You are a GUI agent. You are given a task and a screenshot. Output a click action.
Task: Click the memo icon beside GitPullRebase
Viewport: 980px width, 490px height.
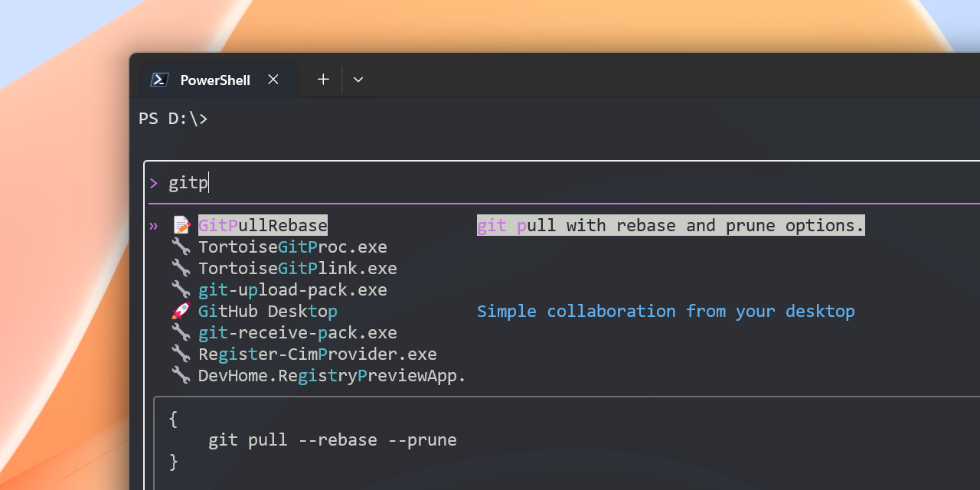point(181,225)
